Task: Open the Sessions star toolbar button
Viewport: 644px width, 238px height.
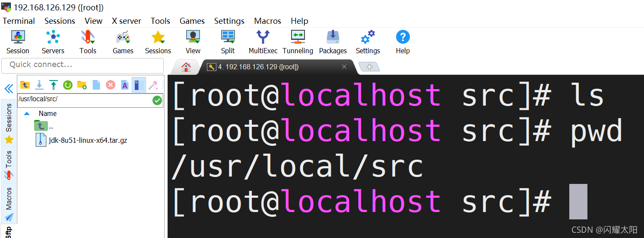Action: (x=158, y=42)
